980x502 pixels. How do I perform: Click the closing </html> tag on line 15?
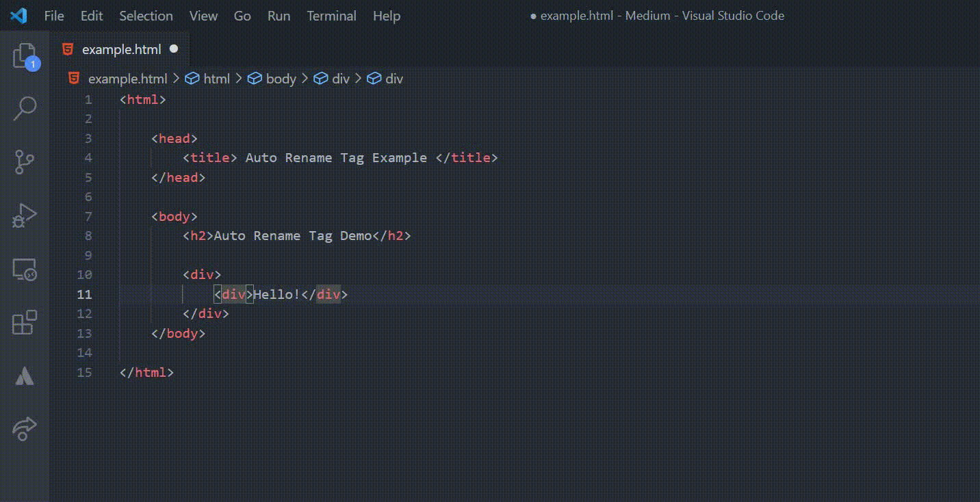point(147,373)
